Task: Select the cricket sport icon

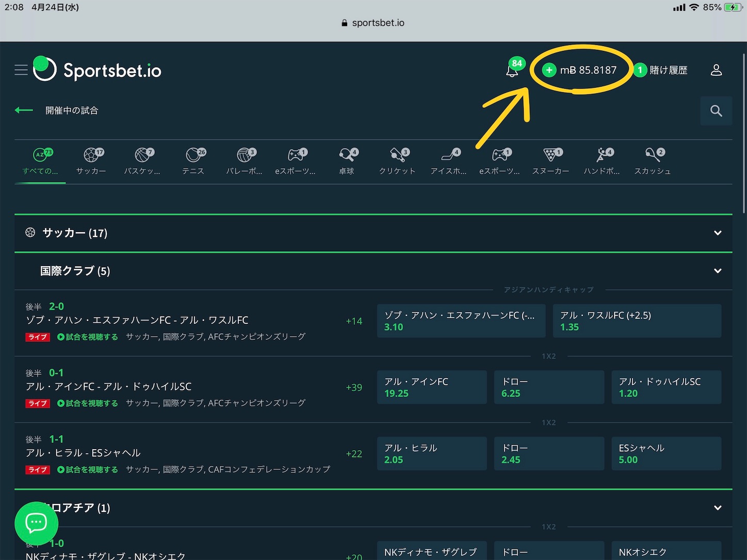Action: (x=398, y=154)
